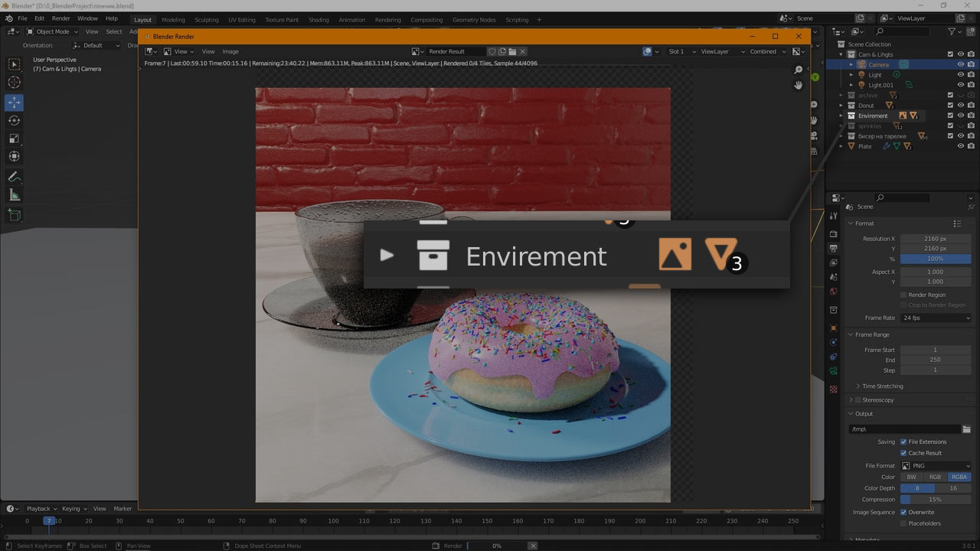
Task: Open the Frame Rate 24 fps dropdown
Action: click(x=936, y=318)
